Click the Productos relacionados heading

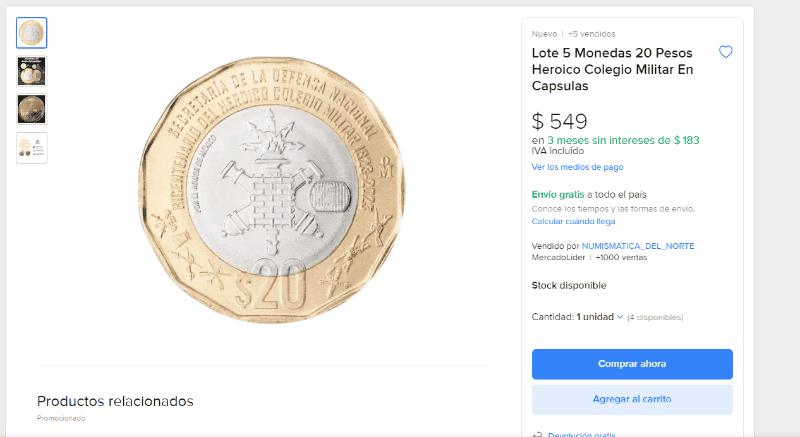[115, 401]
